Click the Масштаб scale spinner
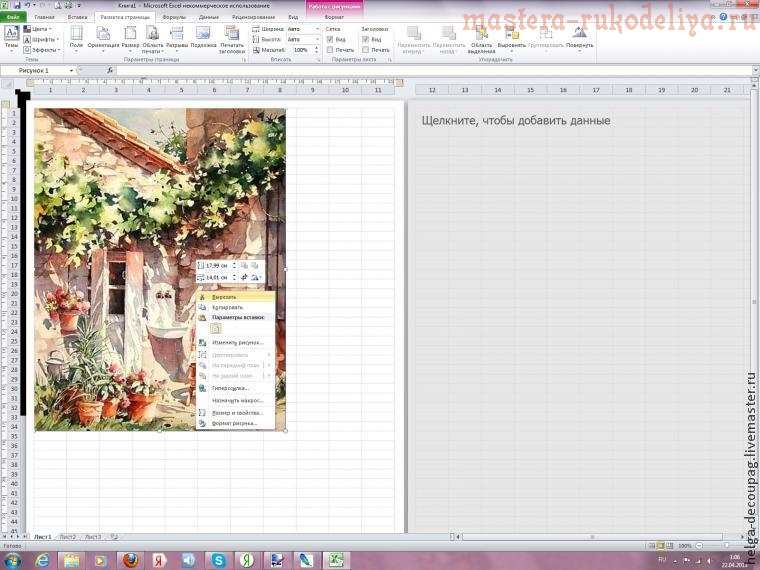Screen dimensions: 760x570 317,50
